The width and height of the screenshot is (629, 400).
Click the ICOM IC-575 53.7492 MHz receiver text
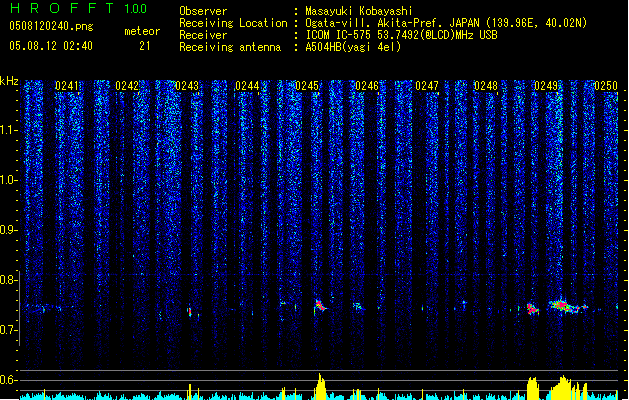click(x=402, y=35)
